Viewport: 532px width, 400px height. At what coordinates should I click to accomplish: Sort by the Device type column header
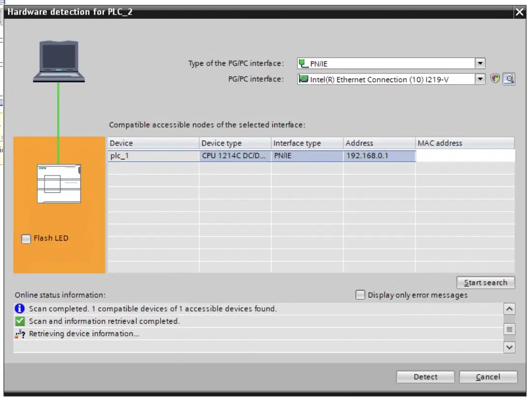coord(235,143)
